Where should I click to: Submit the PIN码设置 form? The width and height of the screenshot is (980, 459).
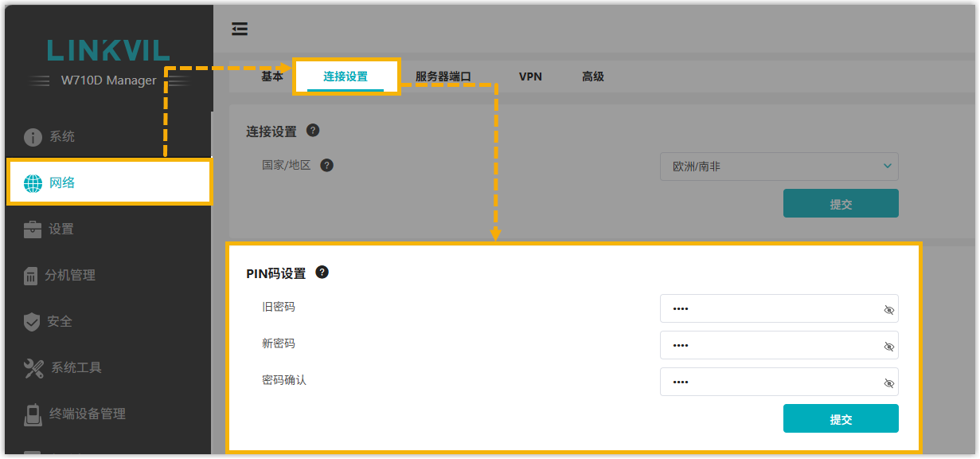tap(841, 419)
